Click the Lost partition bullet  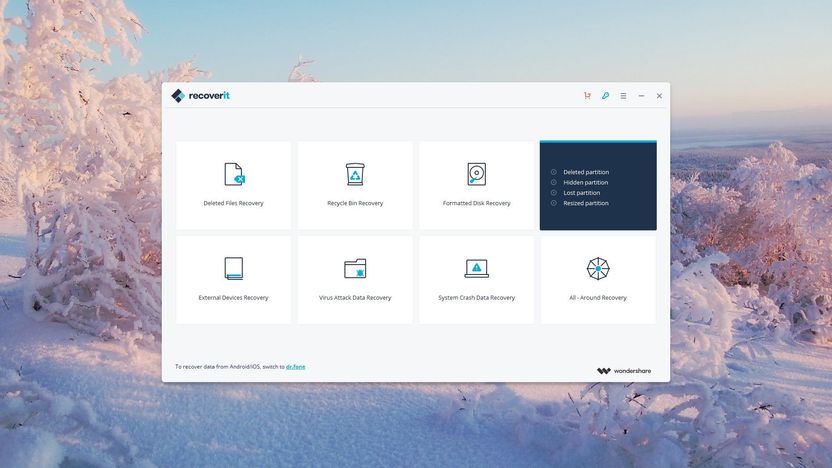click(x=553, y=193)
